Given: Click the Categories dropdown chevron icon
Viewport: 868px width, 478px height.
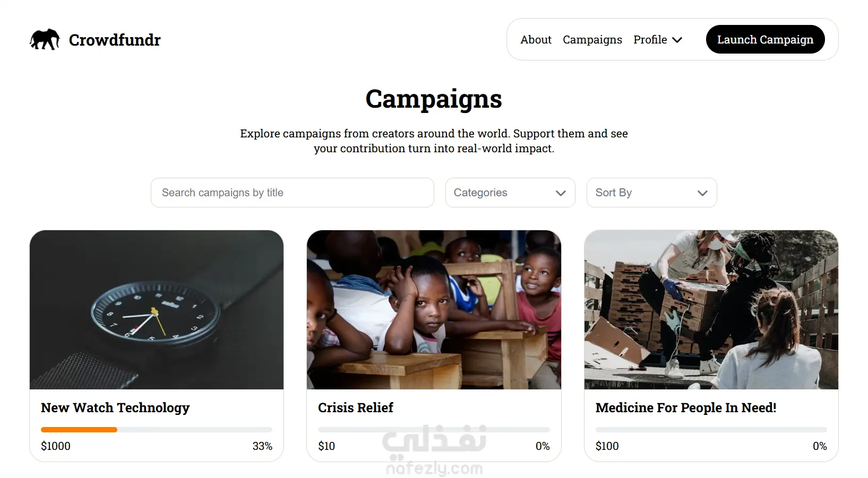Looking at the screenshot, I should [561, 193].
